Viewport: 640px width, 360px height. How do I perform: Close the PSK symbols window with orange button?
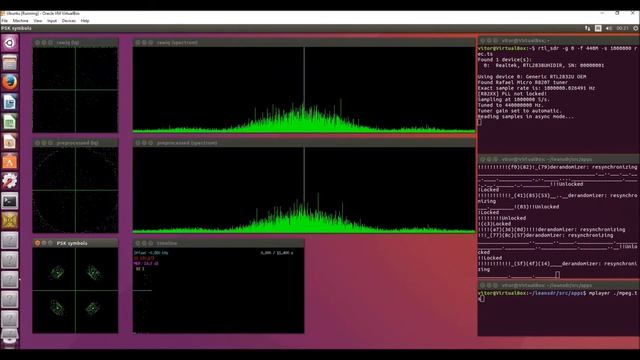point(38,243)
